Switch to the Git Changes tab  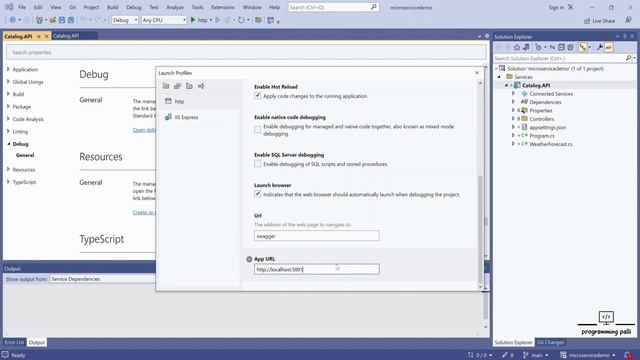click(550, 342)
